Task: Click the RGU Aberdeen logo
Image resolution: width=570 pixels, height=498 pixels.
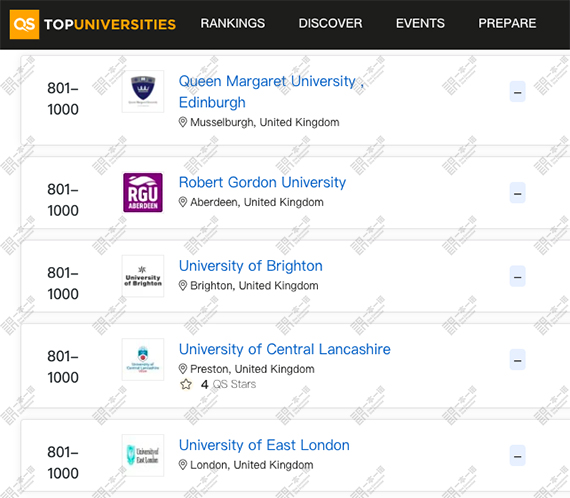Action: [143, 193]
